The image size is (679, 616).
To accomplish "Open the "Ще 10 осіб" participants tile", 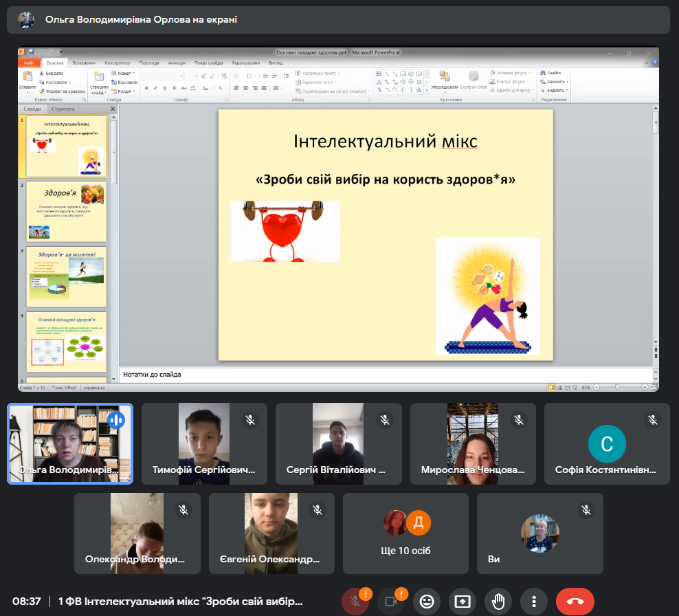I will (405, 533).
